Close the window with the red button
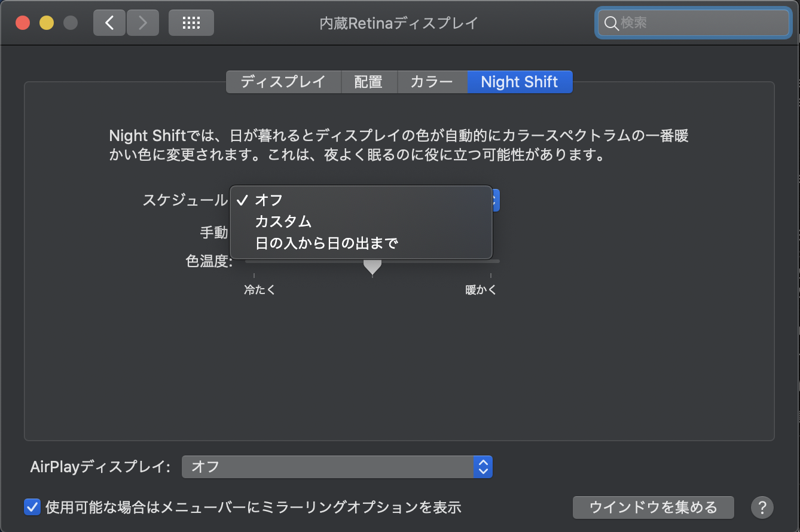The height and width of the screenshot is (532, 800). pyautogui.click(x=23, y=23)
